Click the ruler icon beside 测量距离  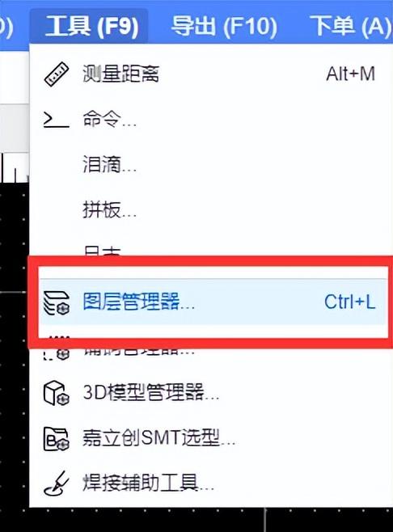57,74
